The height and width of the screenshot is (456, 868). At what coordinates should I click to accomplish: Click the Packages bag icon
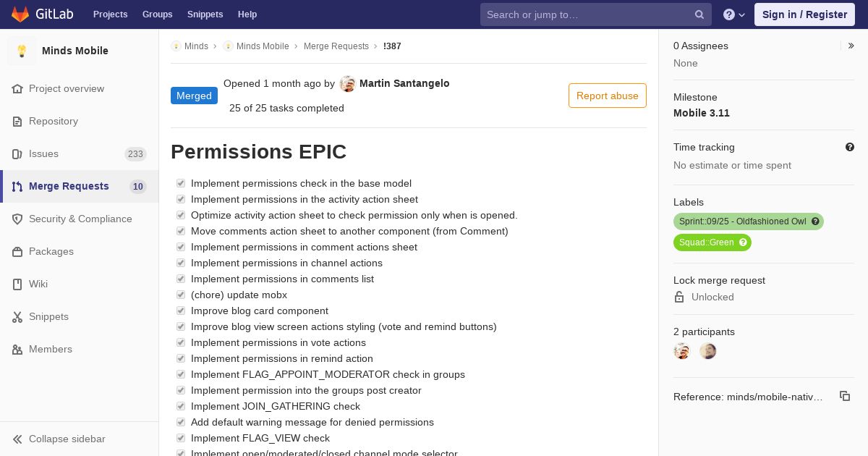[17, 251]
